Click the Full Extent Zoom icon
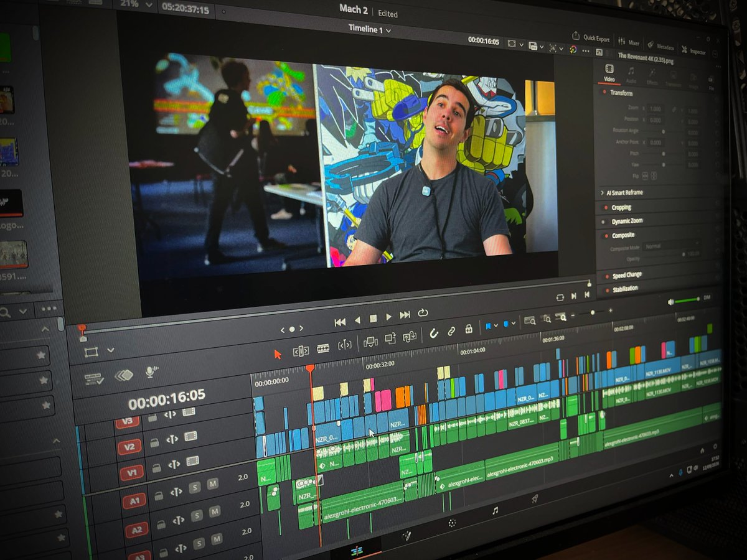This screenshot has height=560, width=747. [530, 321]
